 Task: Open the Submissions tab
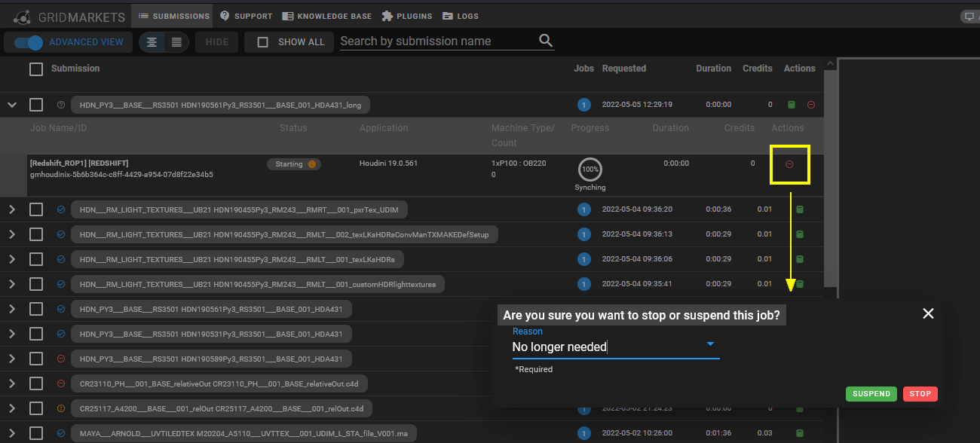pyautogui.click(x=174, y=16)
